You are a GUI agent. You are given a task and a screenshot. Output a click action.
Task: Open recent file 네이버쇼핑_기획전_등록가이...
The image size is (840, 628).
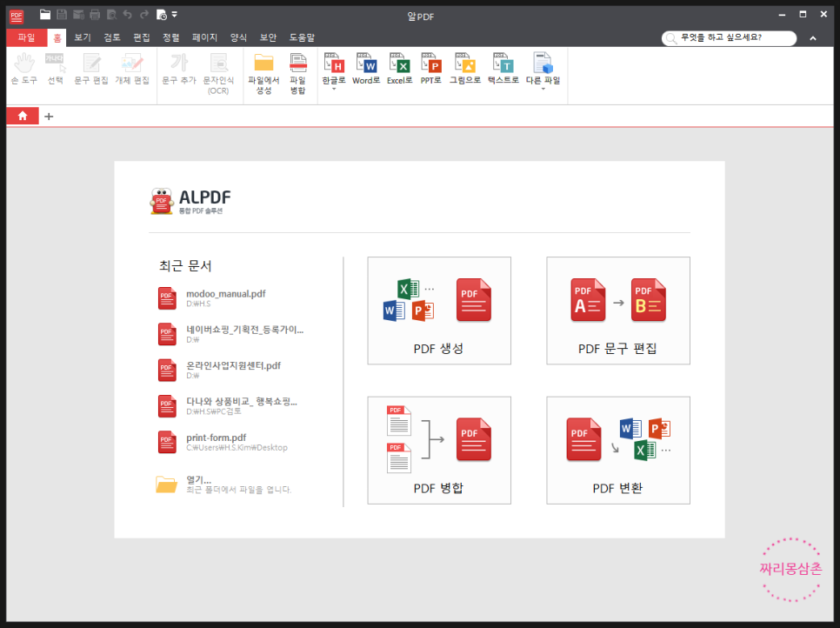pos(230,334)
